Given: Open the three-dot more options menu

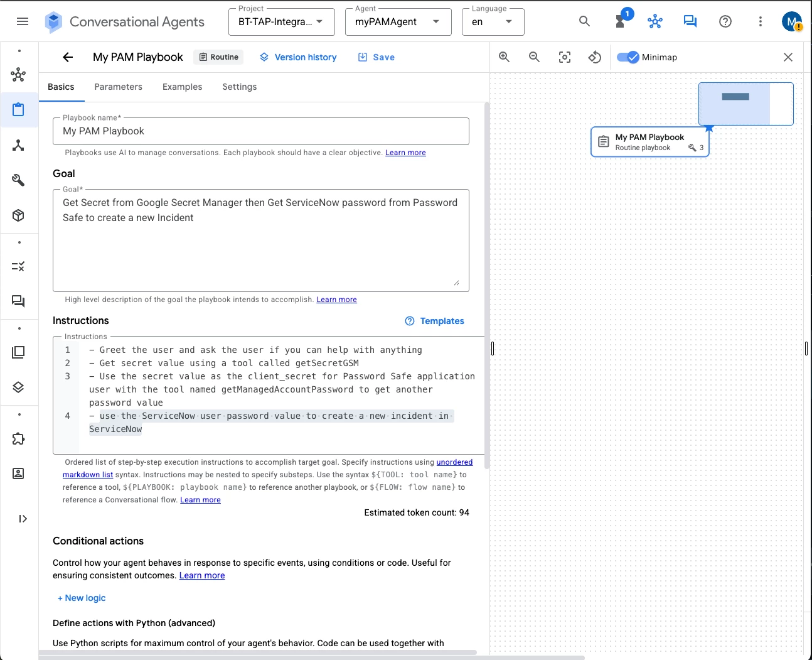Looking at the screenshot, I should (761, 21).
